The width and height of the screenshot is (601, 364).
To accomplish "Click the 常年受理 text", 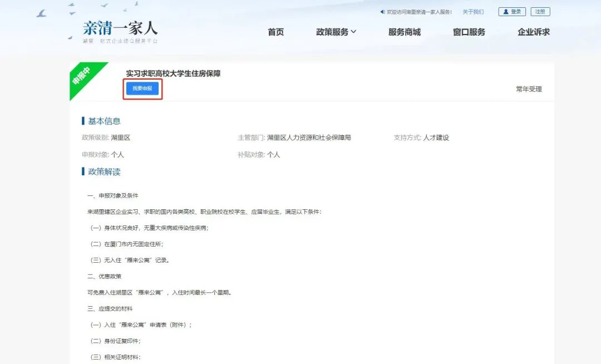I will (529, 89).
